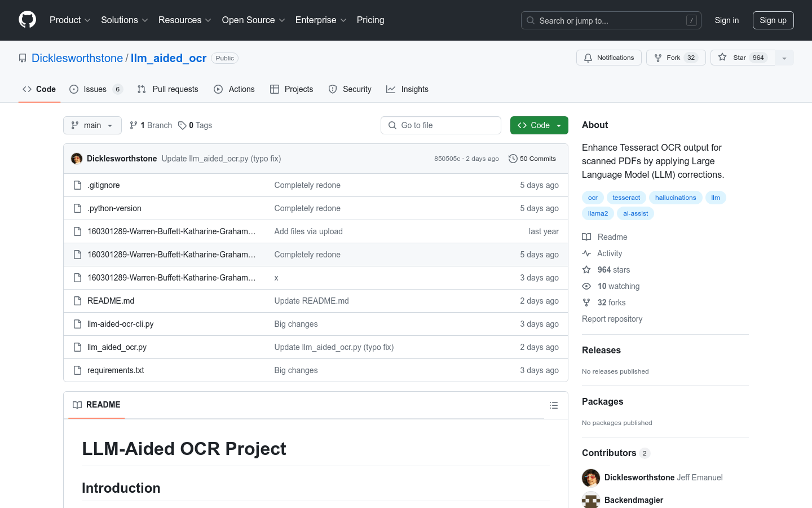Open the README.md file
This screenshot has width=812, height=508.
point(111,301)
